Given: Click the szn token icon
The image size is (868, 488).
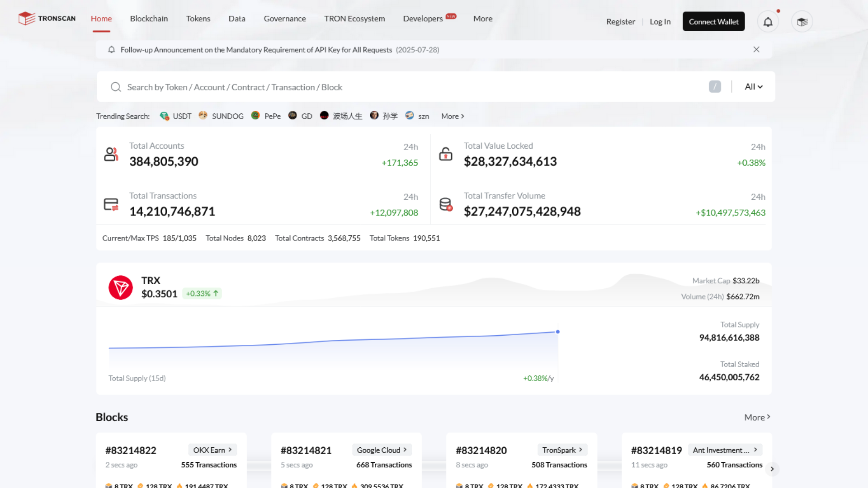Looking at the screenshot, I should pyautogui.click(x=410, y=116).
